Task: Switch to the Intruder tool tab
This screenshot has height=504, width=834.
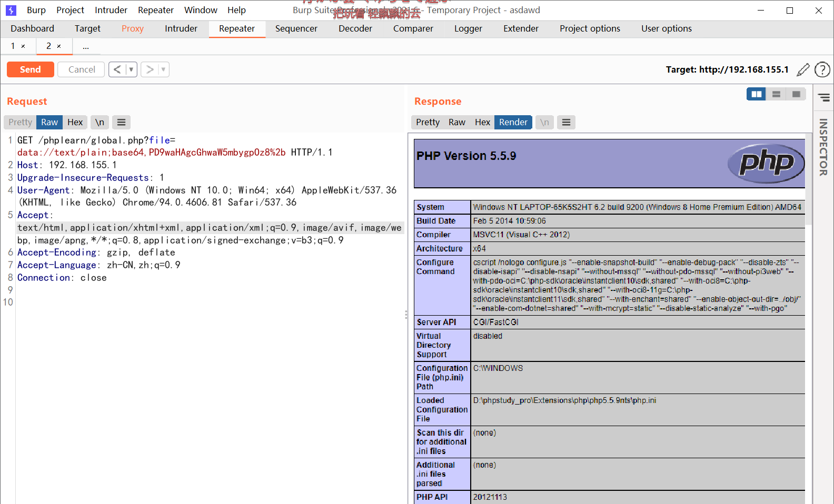Action: point(181,28)
